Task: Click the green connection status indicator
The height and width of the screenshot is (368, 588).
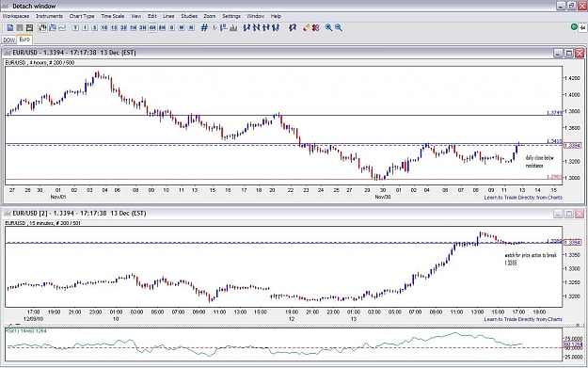Action: click(x=574, y=27)
